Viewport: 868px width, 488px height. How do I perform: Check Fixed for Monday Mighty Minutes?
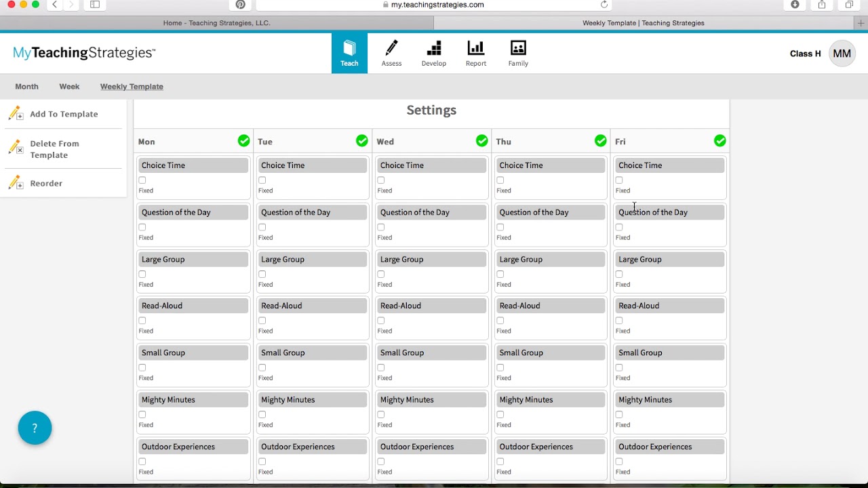[142, 415]
